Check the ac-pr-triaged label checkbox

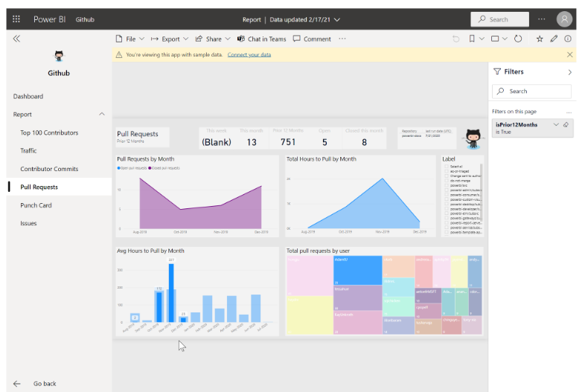pyautogui.click(x=447, y=171)
